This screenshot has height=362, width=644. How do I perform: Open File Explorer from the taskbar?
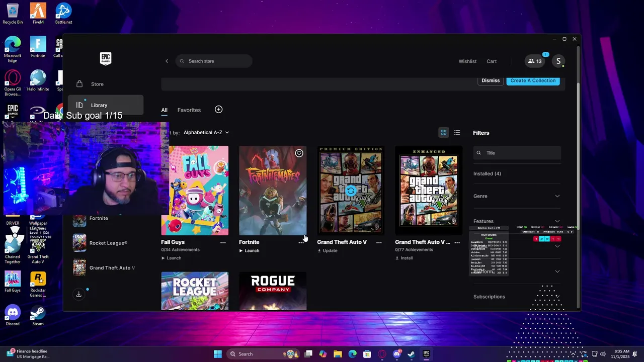point(338,354)
